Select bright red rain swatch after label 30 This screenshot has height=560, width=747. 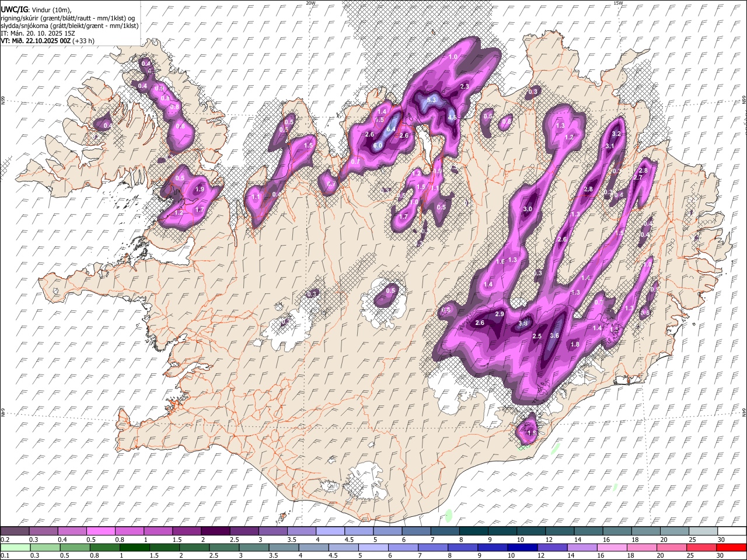pos(731,547)
